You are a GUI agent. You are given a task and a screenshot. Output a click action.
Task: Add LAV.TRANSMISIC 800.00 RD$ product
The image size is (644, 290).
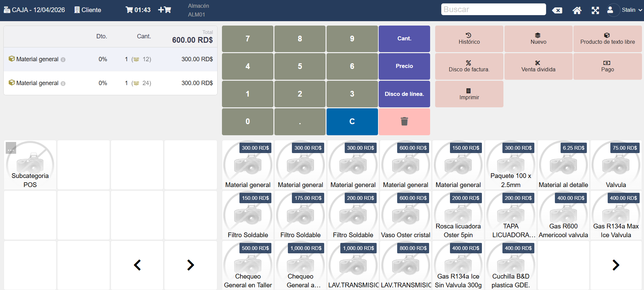pos(406,265)
